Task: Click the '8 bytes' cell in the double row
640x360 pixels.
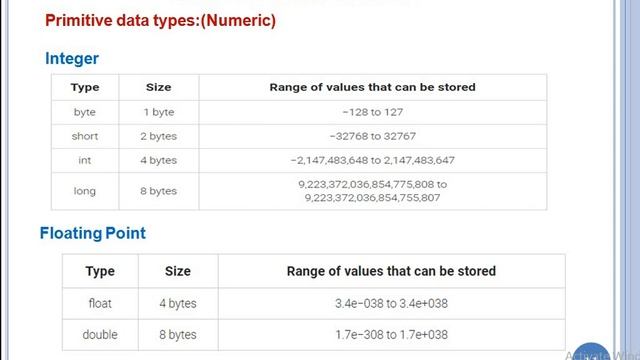Action: (x=178, y=335)
